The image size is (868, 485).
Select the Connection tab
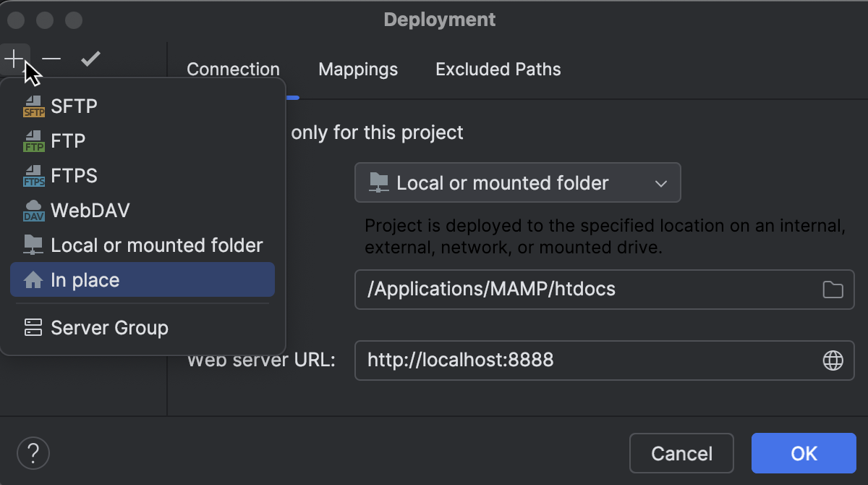pyautogui.click(x=233, y=69)
